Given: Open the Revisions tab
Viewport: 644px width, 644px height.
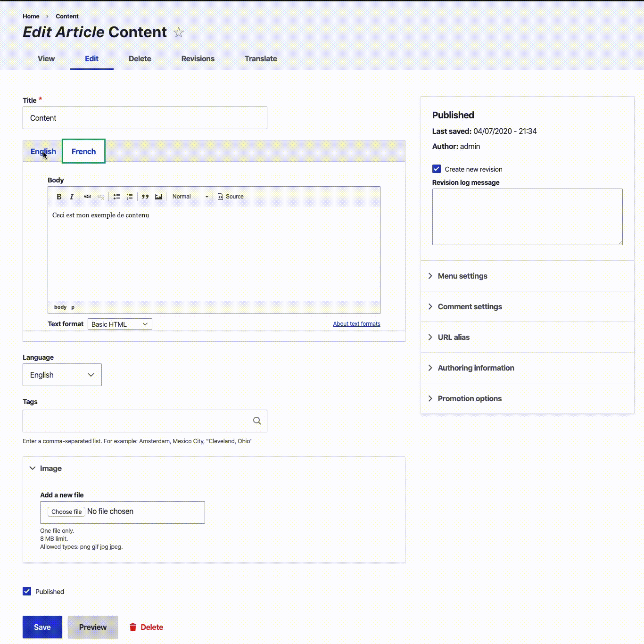Looking at the screenshot, I should 198,58.
